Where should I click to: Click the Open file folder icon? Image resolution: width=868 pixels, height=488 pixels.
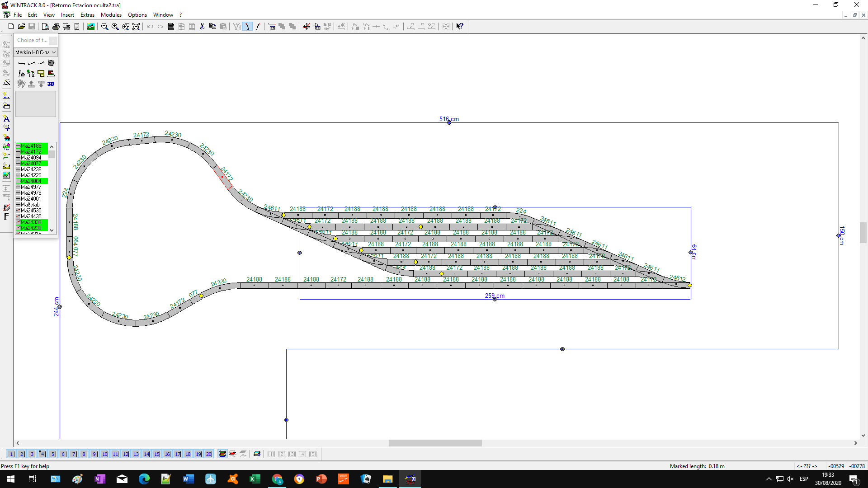[x=21, y=27]
